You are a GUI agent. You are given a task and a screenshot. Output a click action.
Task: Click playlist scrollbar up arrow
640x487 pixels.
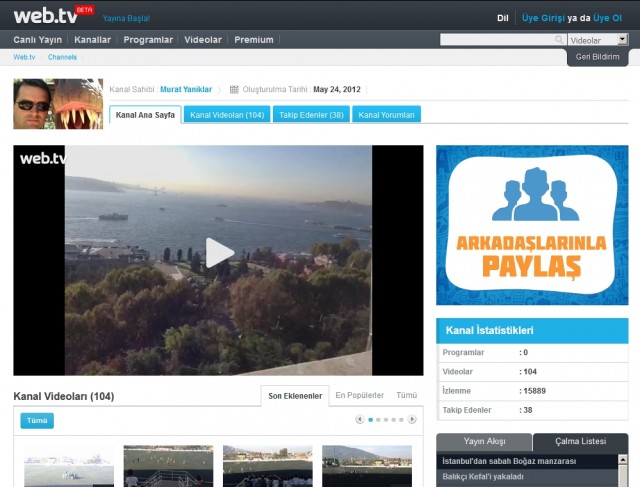[623, 459]
